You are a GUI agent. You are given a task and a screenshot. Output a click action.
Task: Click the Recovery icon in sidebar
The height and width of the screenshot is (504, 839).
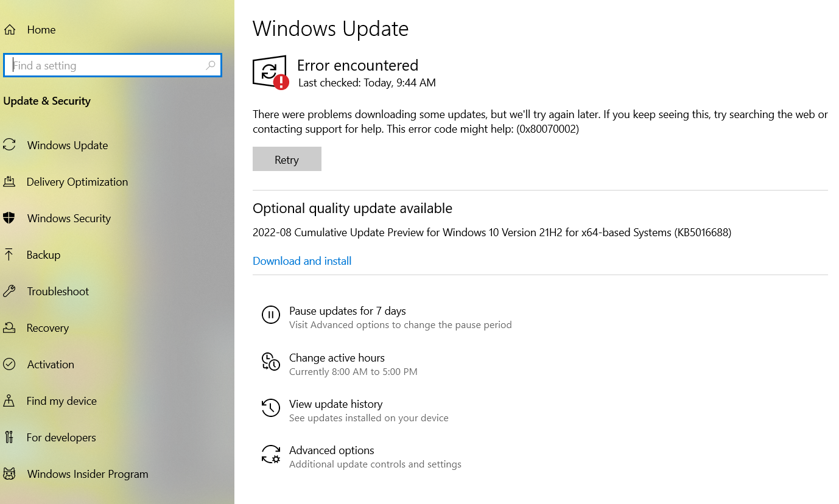9,327
